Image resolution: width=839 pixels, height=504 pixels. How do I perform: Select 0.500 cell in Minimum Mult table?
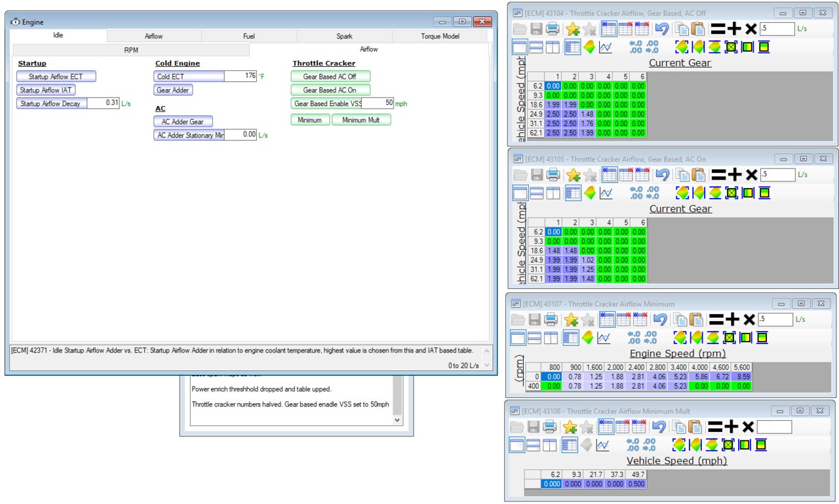coord(636,483)
